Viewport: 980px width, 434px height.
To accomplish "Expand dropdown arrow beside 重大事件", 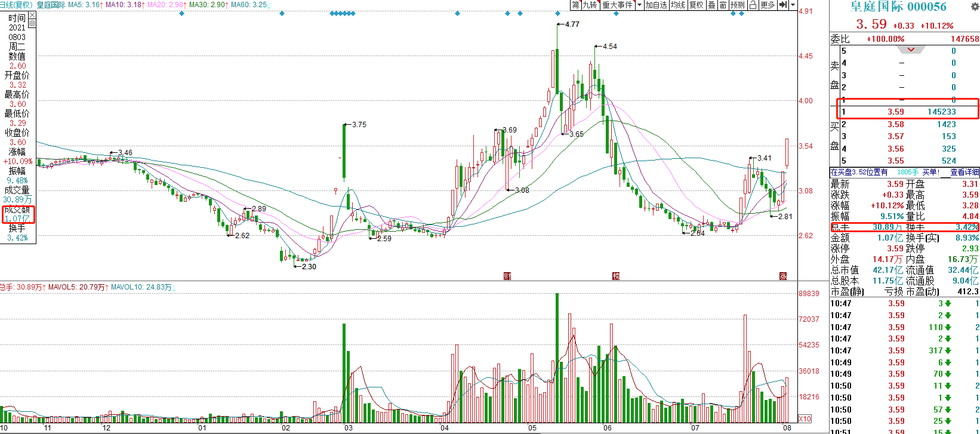I will pyautogui.click(x=639, y=5).
